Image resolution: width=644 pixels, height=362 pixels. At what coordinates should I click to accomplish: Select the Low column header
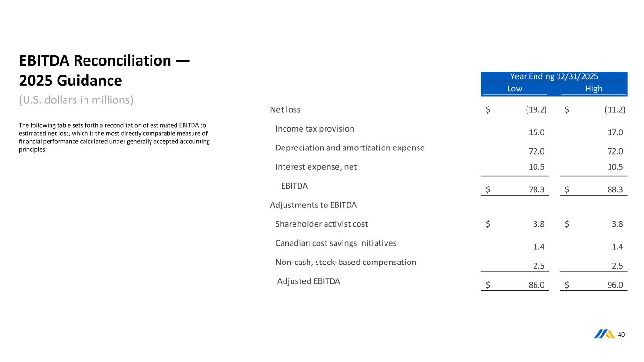(x=514, y=89)
